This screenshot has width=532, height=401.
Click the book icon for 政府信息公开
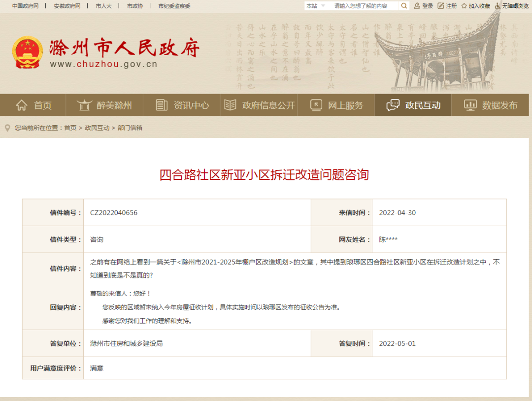point(230,104)
